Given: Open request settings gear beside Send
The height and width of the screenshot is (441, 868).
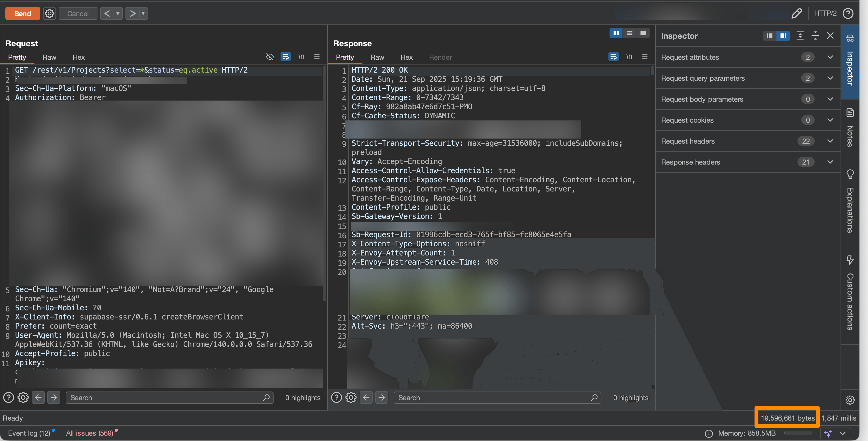Looking at the screenshot, I should point(50,13).
